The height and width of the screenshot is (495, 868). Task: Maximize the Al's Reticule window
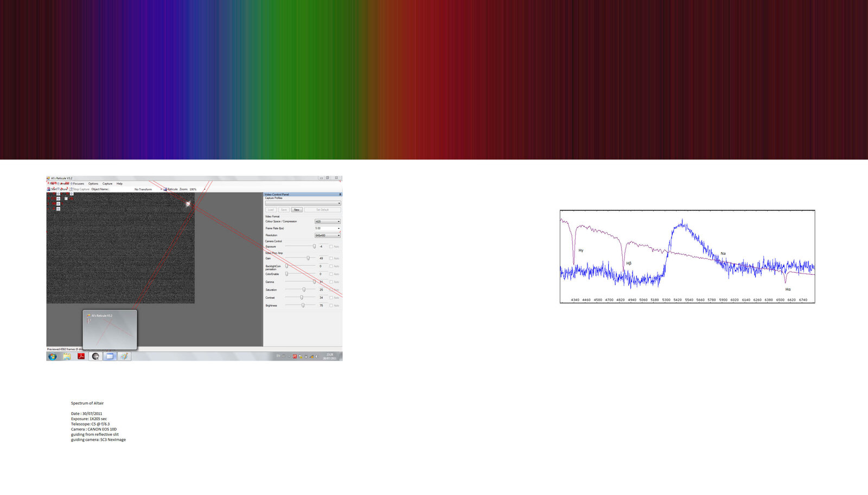[328, 178]
